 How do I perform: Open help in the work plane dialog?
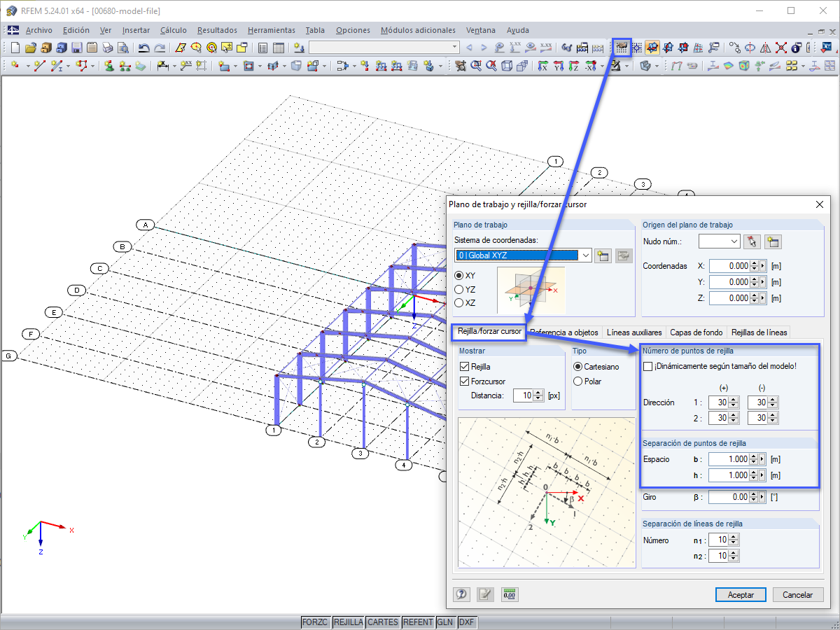click(461, 594)
